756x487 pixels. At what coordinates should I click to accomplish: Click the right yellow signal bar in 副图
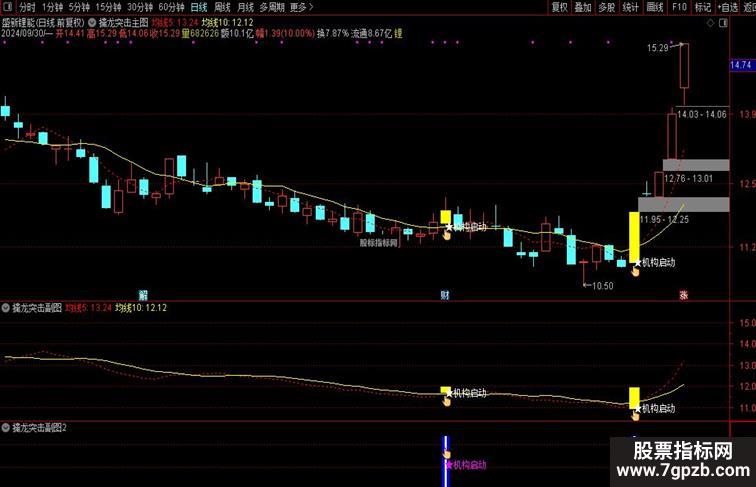[x=634, y=398]
